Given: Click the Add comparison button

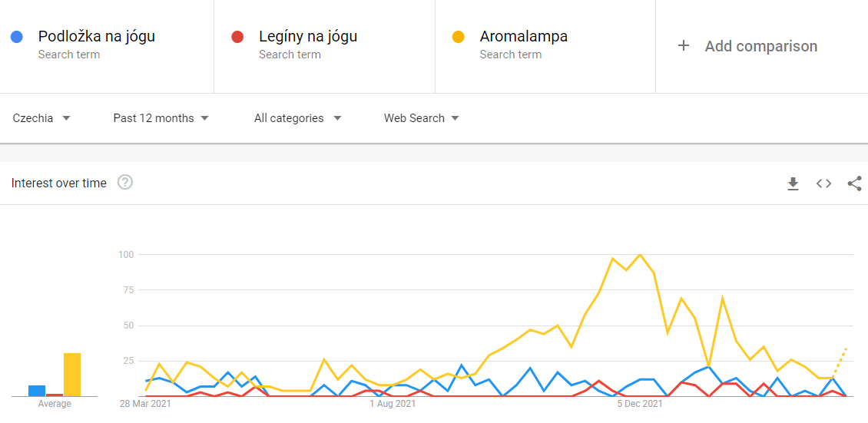Looking at the screenshot, I should (760, 46).
